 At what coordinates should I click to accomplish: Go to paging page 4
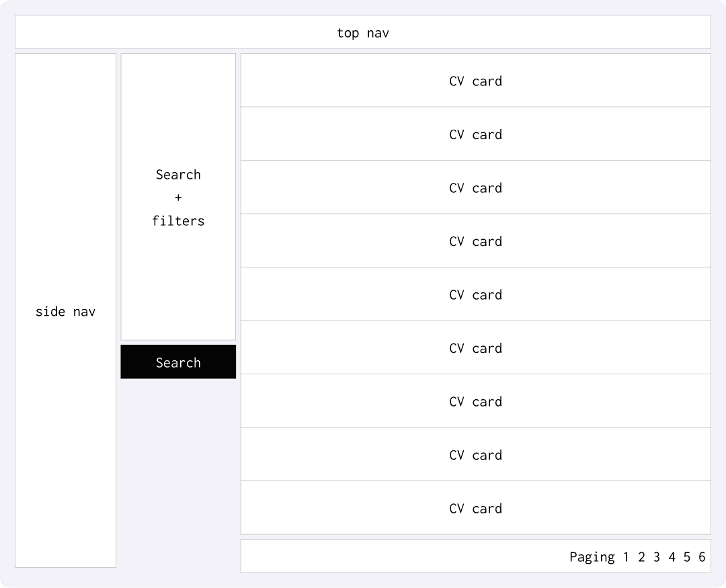(672, 556)
